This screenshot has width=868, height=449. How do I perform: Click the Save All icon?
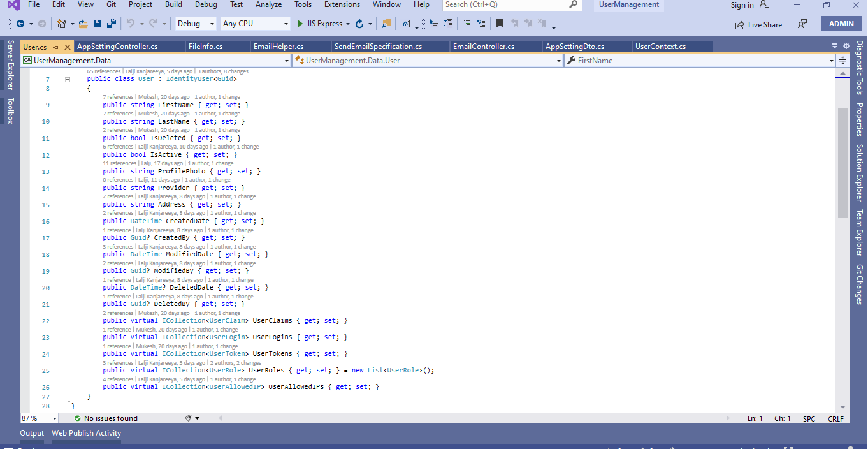coord(112,24)
